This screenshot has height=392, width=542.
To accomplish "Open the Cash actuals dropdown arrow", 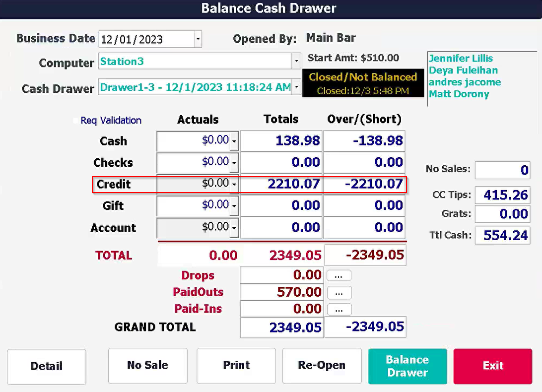I will point(234,141).
